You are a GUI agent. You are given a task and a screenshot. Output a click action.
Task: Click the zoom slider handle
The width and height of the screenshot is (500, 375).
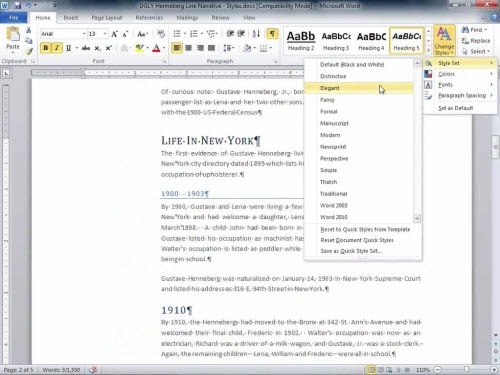point(466,369)
